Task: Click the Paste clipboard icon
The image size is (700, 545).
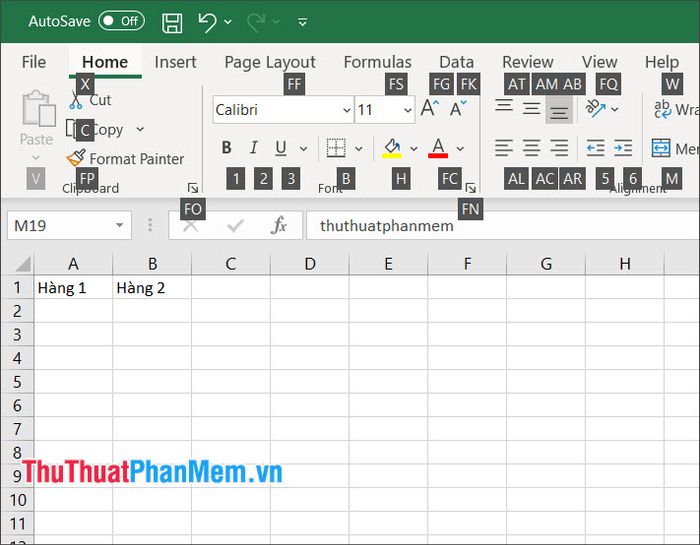Action: tap(38, 108)
